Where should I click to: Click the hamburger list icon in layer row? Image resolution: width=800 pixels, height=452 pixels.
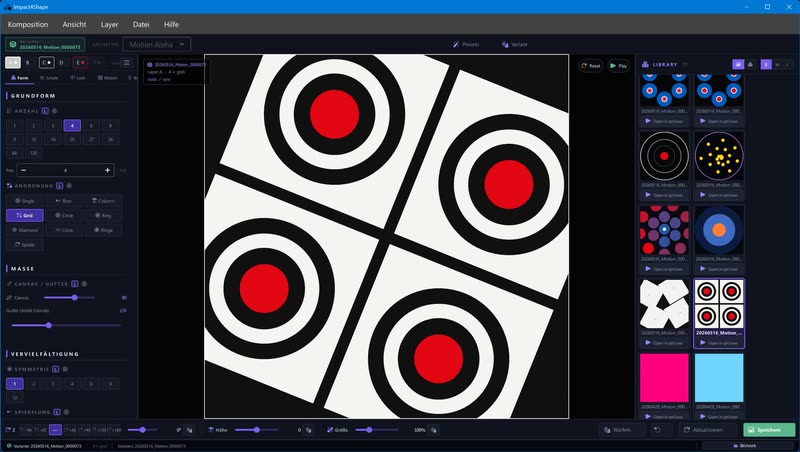pyautogui.click(x=126, y=63)
